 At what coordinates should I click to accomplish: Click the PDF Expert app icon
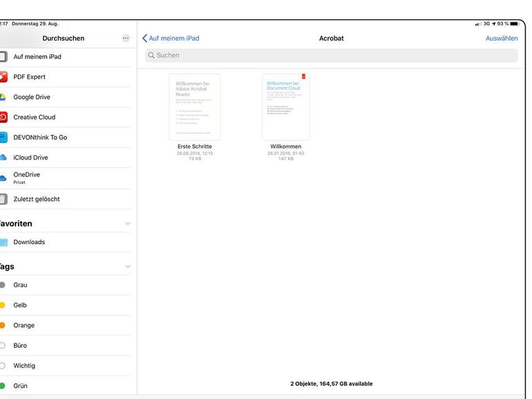tap(3, 77)
